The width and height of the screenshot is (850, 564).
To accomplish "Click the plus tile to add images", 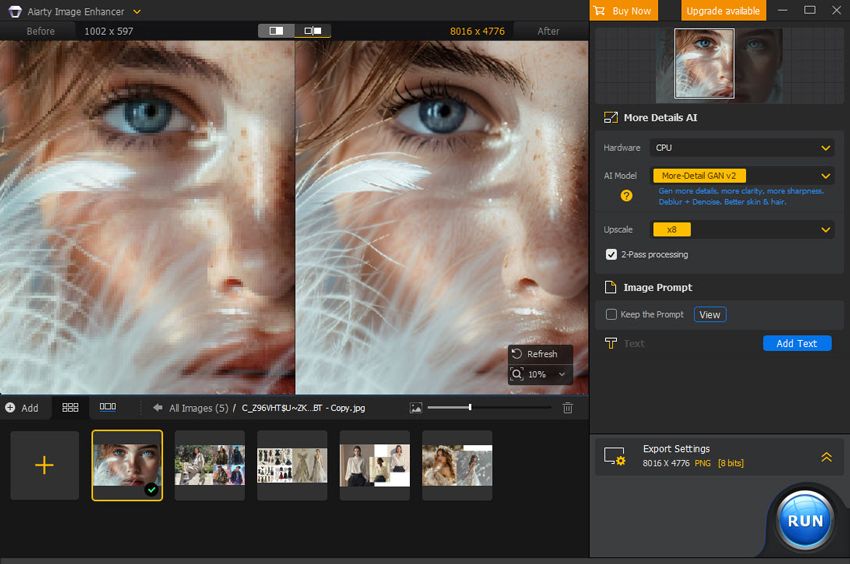I will click(x=44, y=465).
